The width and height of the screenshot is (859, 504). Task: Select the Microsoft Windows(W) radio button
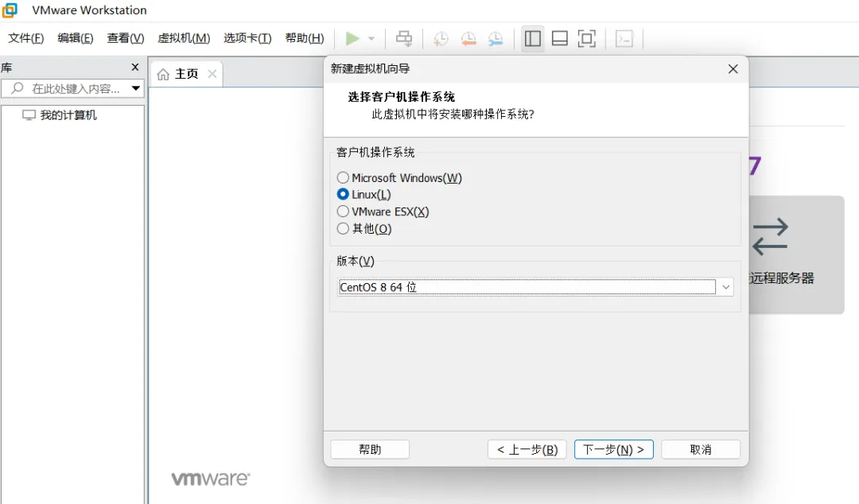tap(343, 177)
